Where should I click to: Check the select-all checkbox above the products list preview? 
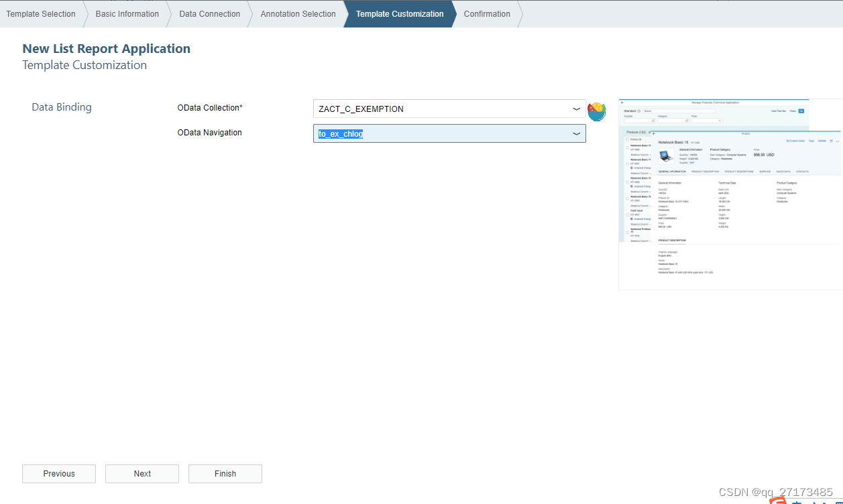628,139
